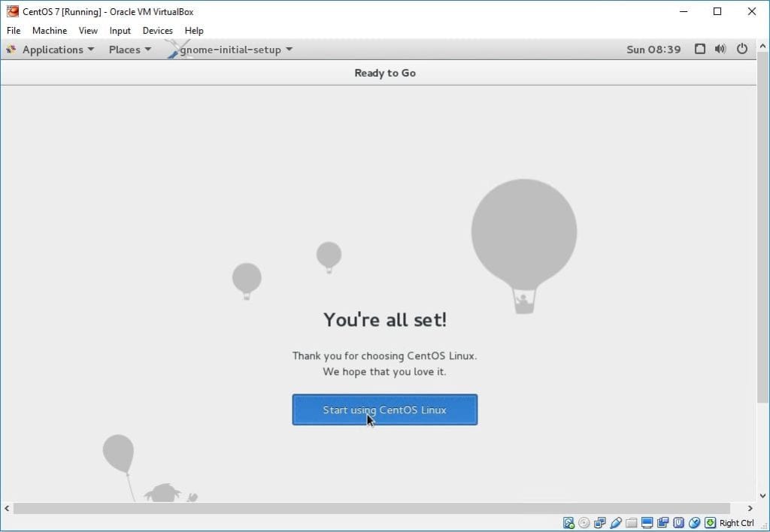Open the Places dropdown menu
The image size is (770, 532).
[x=129, y=50]
